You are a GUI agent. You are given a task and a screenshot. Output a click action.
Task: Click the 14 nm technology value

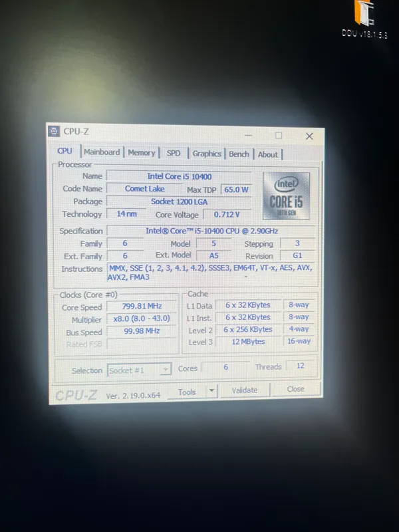click(x=126, y=213)
